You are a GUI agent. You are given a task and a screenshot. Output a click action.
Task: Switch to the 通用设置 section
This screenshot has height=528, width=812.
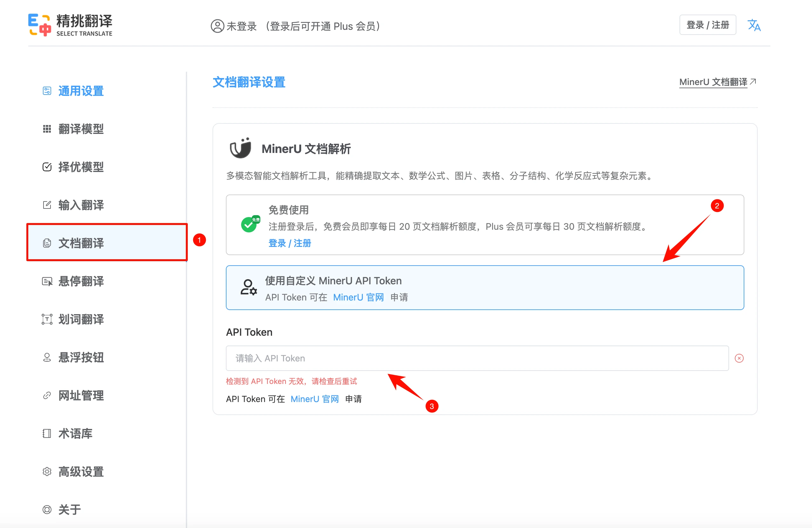coord(81,91)
